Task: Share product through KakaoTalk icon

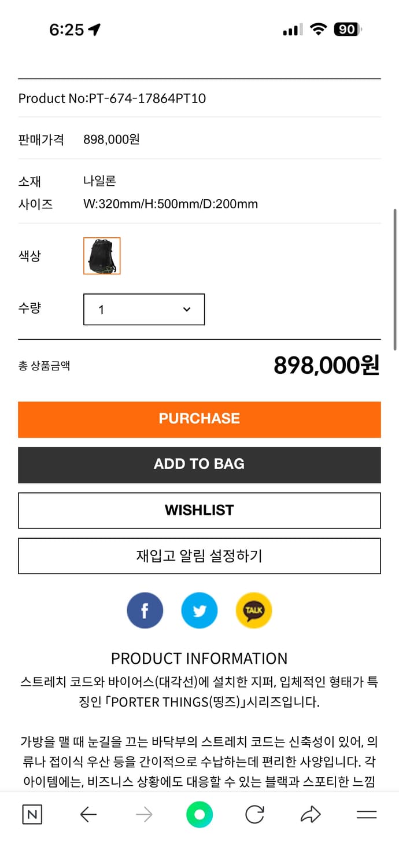Action: click(x=253, y=610)
